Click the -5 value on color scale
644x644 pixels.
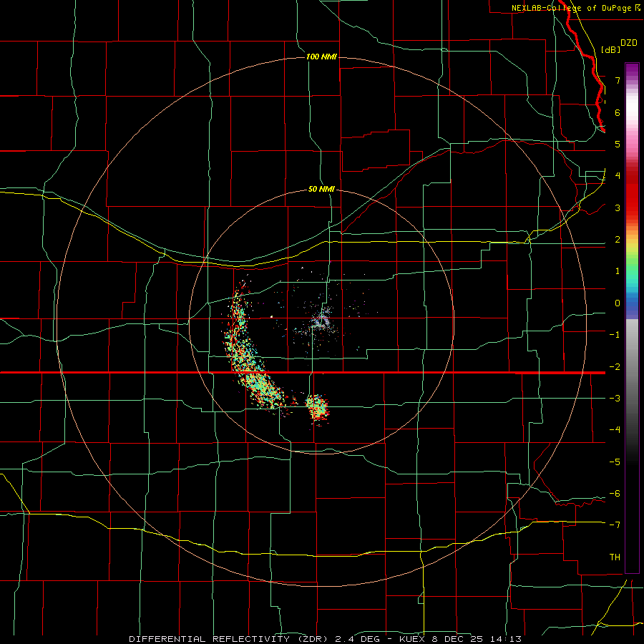tap(615, 462)
